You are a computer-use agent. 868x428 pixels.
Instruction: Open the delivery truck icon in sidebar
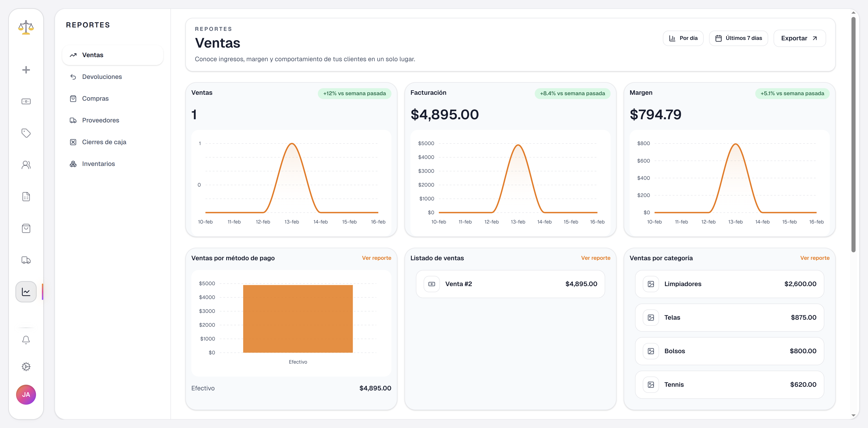26,260
